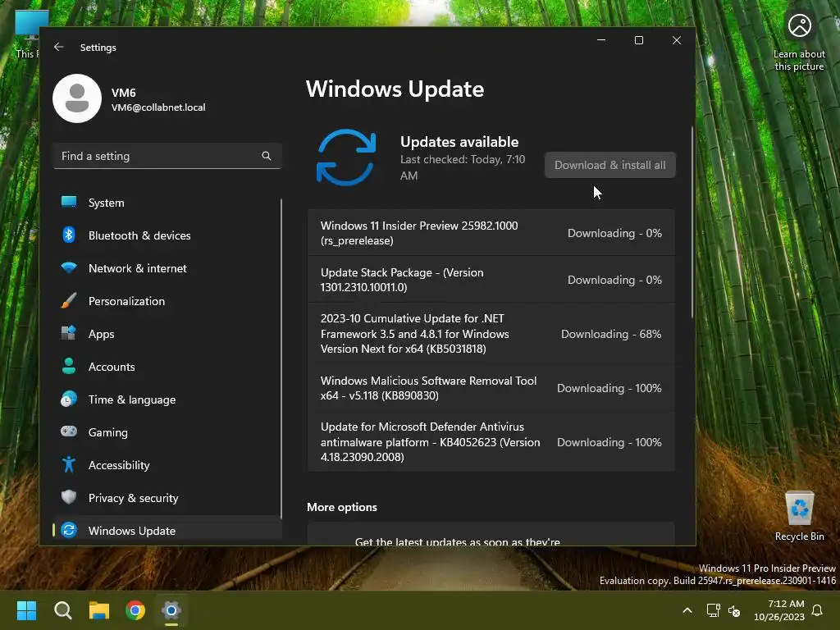
Task: Click the back arrow in Settings
Action: click(58, 47)
